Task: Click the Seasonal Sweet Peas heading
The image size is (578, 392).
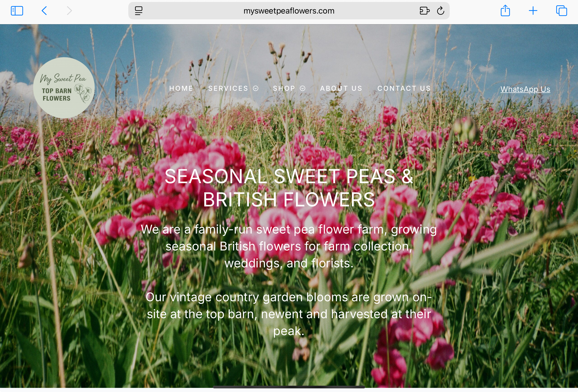Action: click(x=289, y=188)
